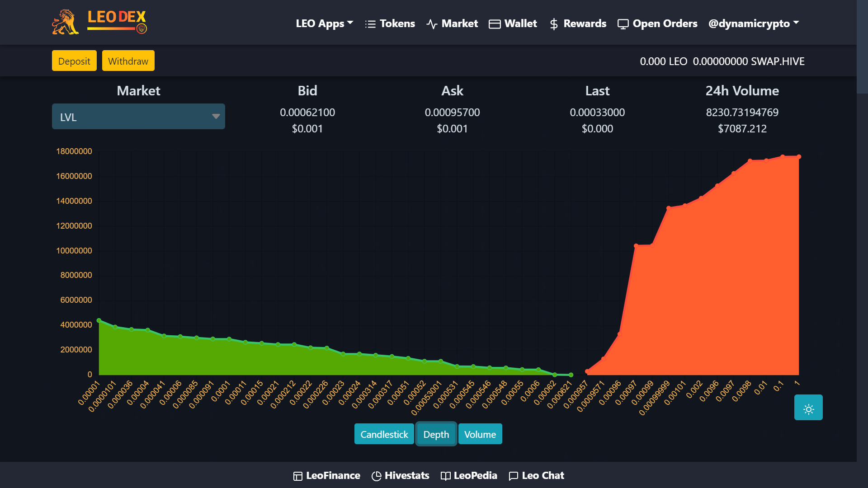View Open Orders

click(657, 23)
